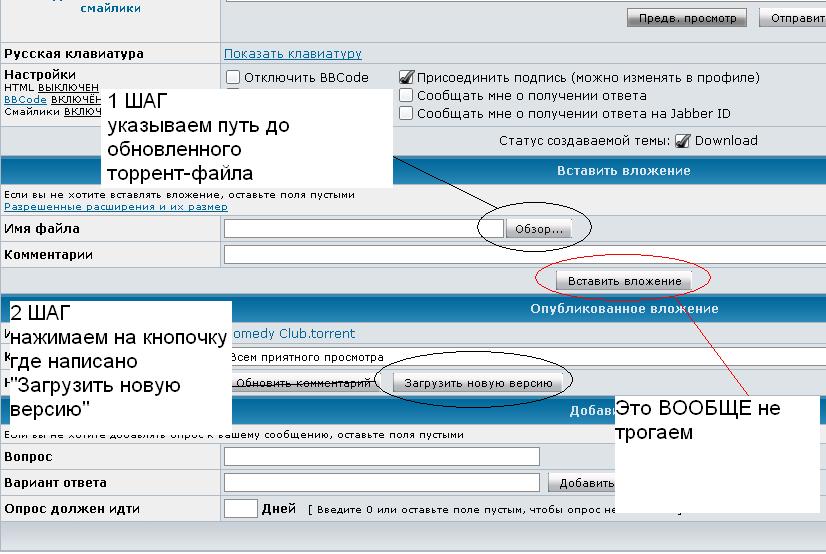Image resolution: width=826 pixels, height=554 pixels.
Task: Click the 'Имя файла' text field
Action: (x=349, y=229)
